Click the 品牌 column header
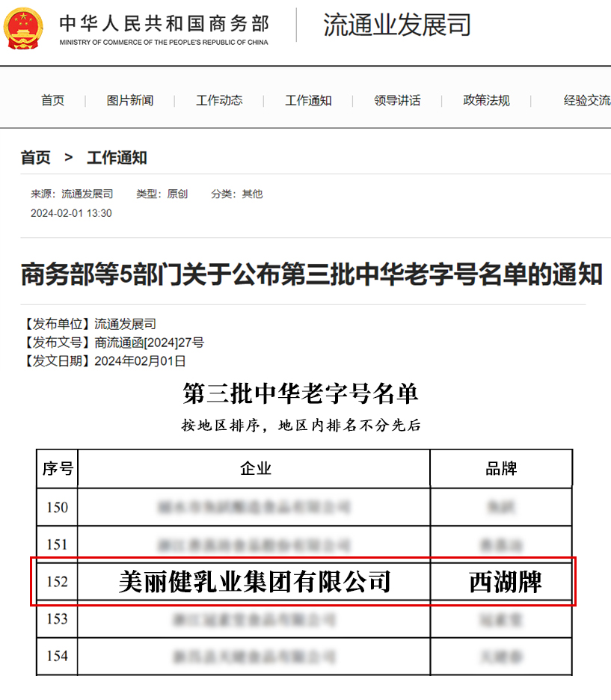The image size is (611, 700). tap(501, 469)
